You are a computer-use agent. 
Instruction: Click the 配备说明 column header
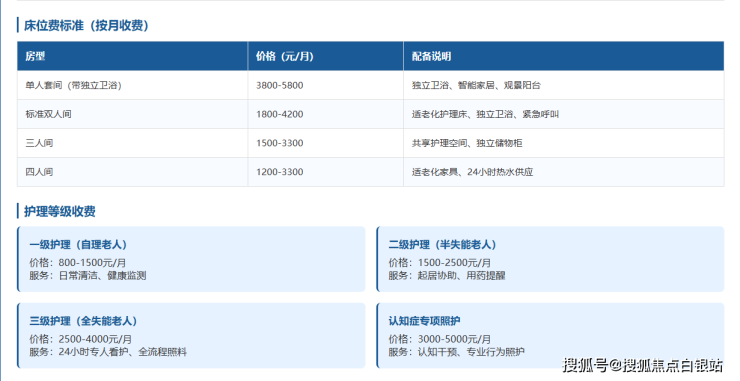(x=563, y=56)
